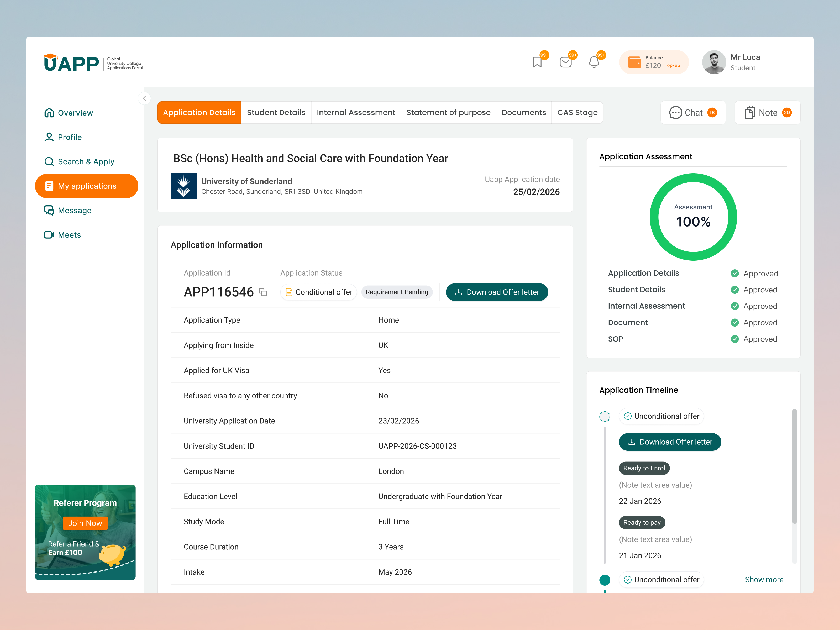Click the Chat count badge 18
Viewport: 840px width, 630px height.
coord(712,112)
